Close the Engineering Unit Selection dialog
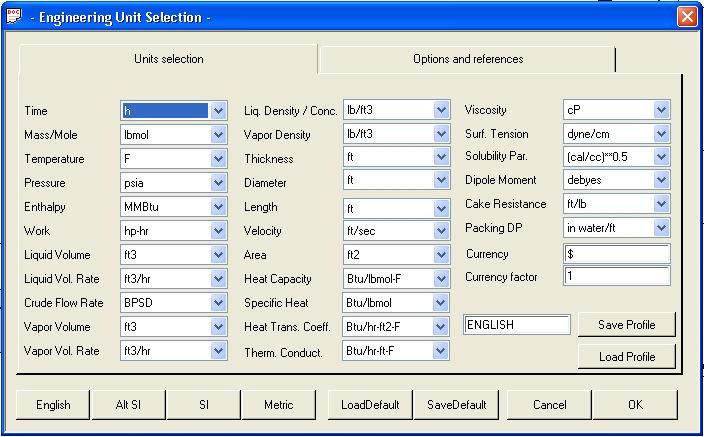This screenshot has width=704, height=437. 687,17
